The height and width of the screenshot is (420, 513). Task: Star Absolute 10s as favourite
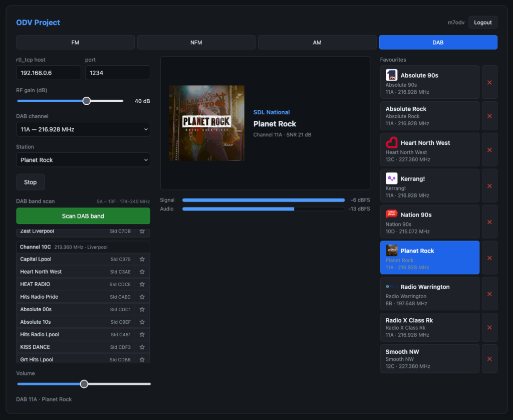point(142,322)
